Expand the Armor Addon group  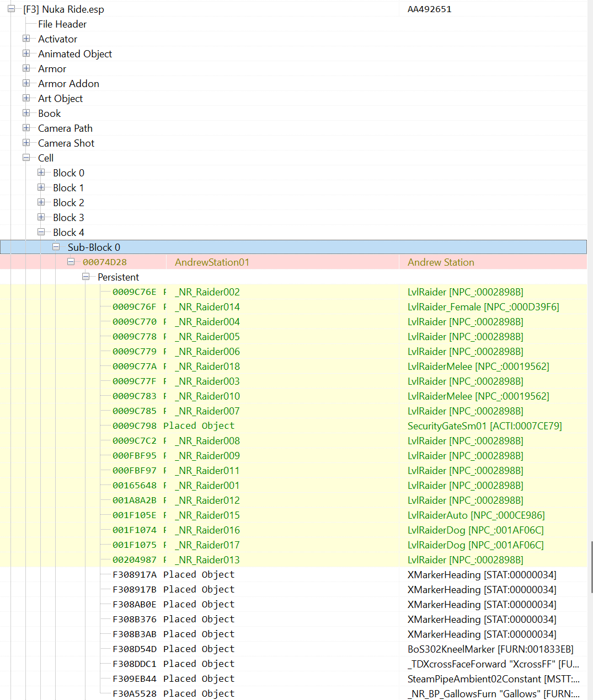click(x=26, y=83)
